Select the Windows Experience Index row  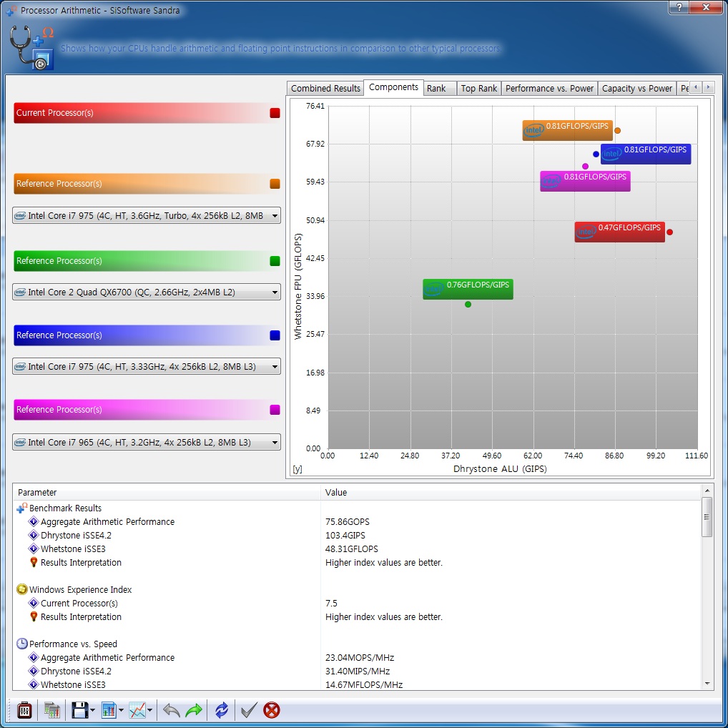(80, 590)
